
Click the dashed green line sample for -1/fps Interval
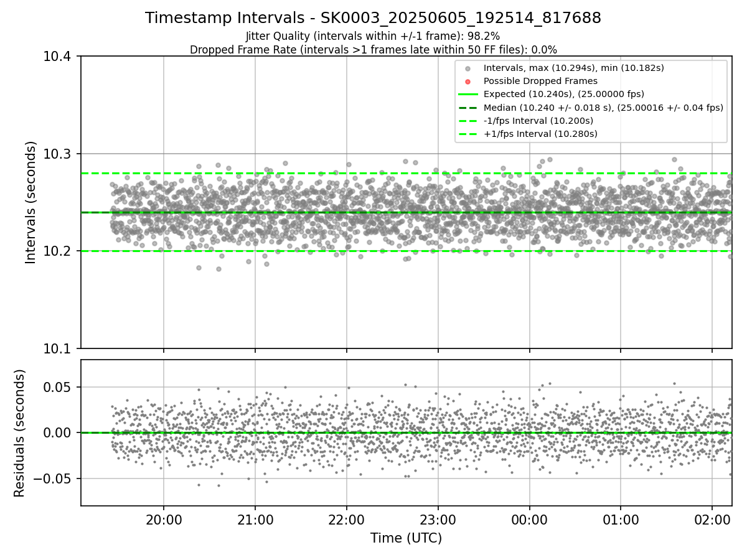468,121
